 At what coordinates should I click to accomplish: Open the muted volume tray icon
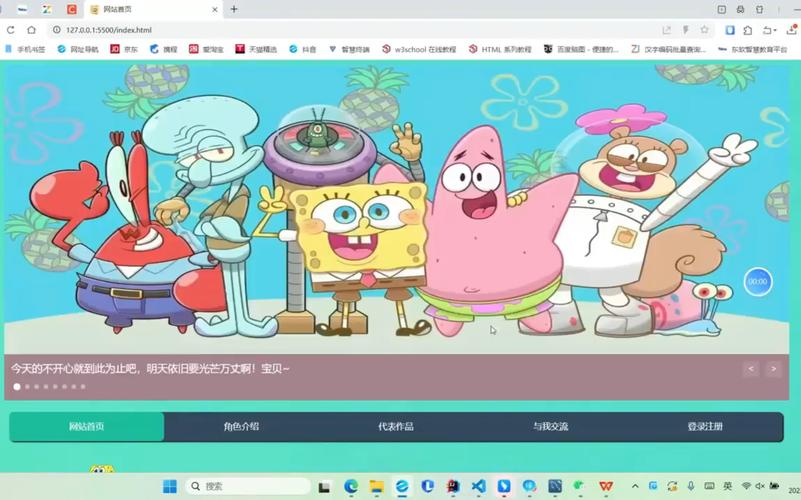coord(760,486)
